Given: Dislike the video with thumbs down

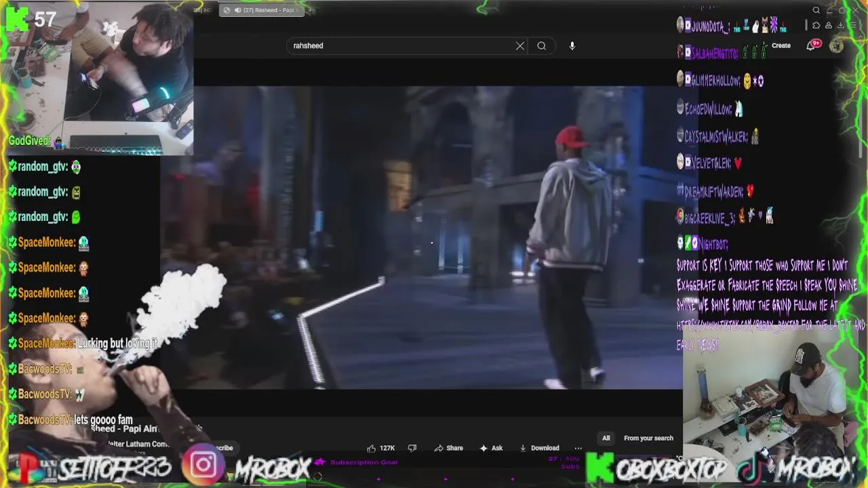Looking at the screenshot, I should (x=412, y=448).
